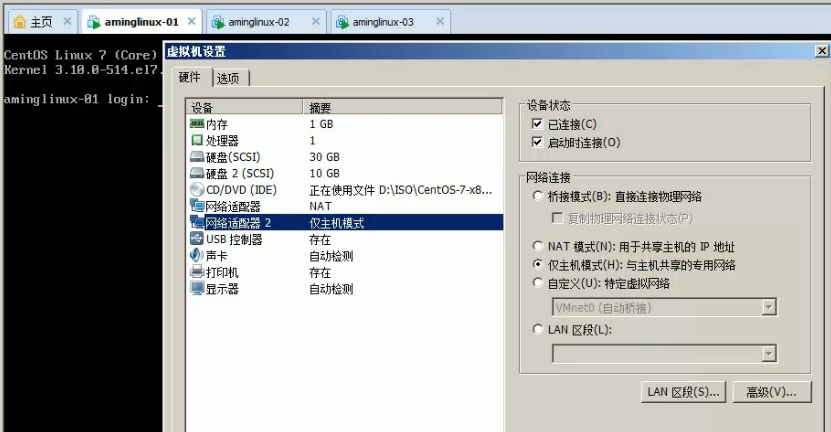Viewport: 831px width, 432px height.
Task: Click the printer (打印机) icon
Action: (197, 272)
